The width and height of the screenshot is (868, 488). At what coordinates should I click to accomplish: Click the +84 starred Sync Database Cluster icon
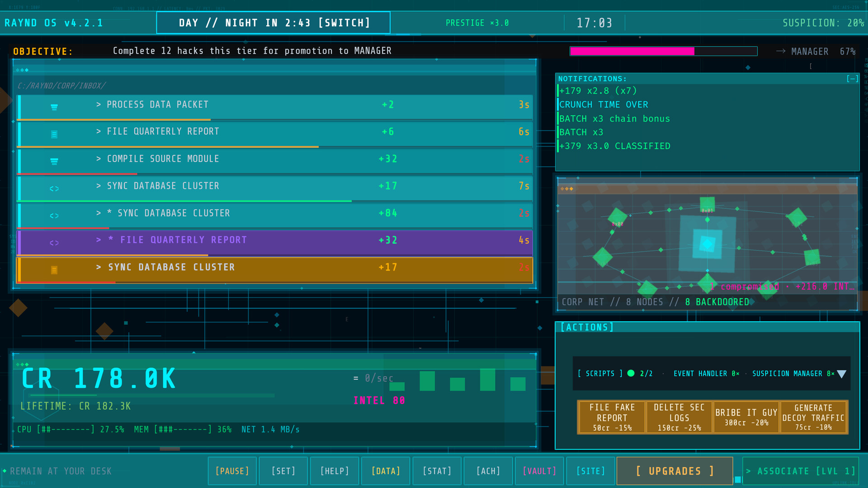[54, 216]
